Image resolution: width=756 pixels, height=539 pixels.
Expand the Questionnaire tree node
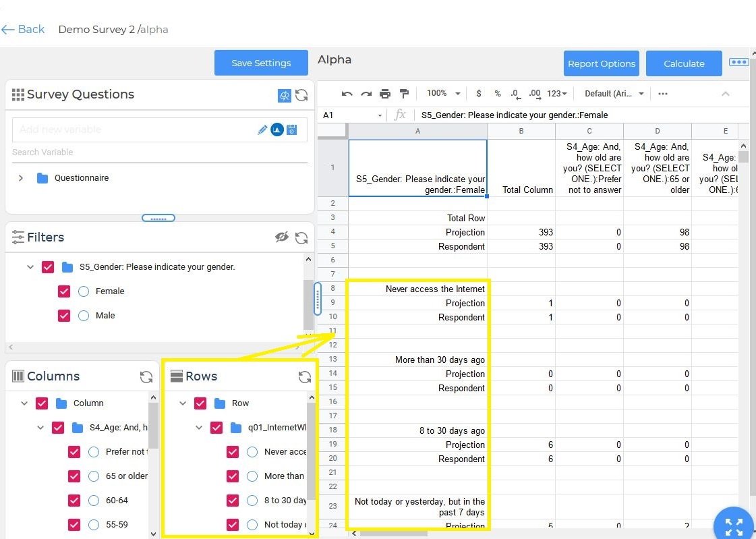(x=21, y=178)
